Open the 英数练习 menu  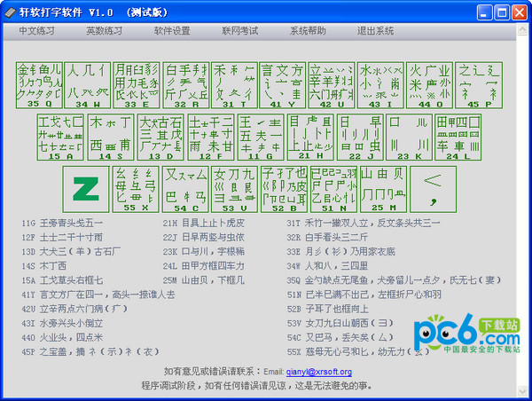(x=104, y=30)
